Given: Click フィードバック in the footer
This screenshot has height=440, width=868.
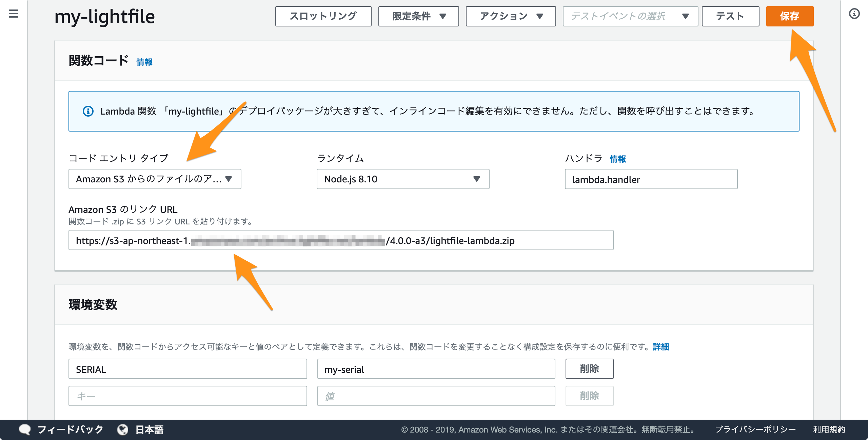Looking at the screenshot, I should (70, 429).
